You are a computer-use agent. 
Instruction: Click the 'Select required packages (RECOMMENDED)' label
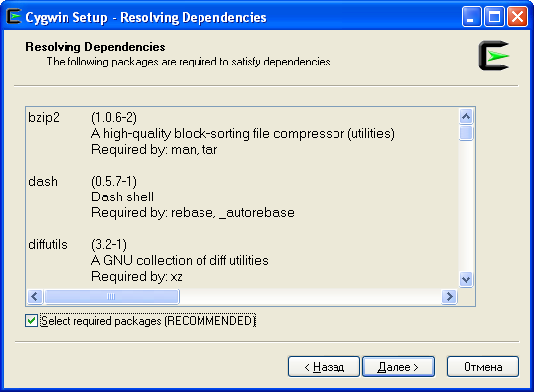click(148, 321)
